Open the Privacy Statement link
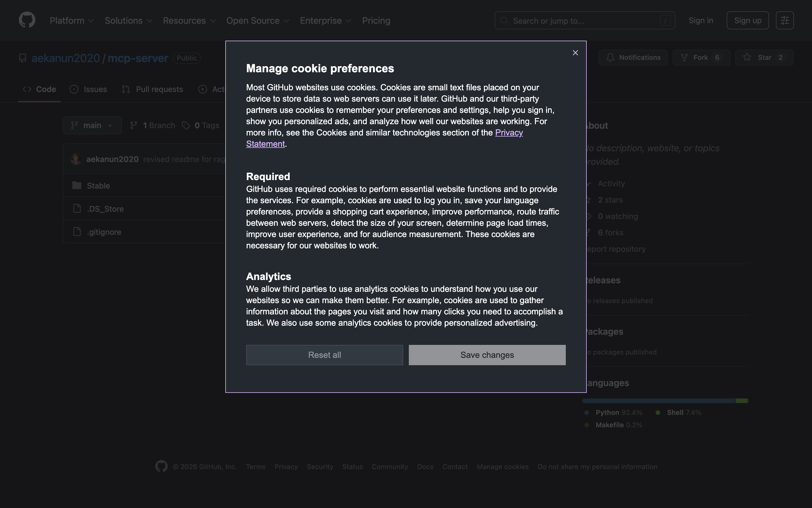 [508, 133]
